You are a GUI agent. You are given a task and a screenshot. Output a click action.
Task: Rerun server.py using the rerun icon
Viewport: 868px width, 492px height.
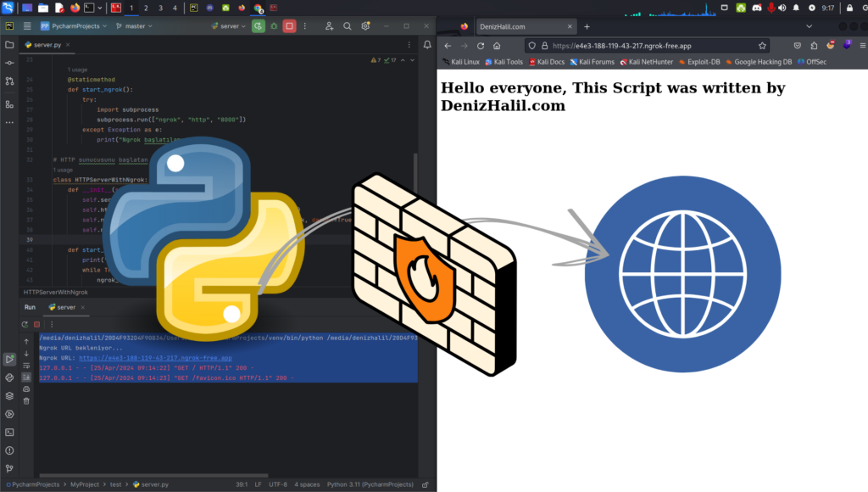pyautogui.click(x=25, y=323)
